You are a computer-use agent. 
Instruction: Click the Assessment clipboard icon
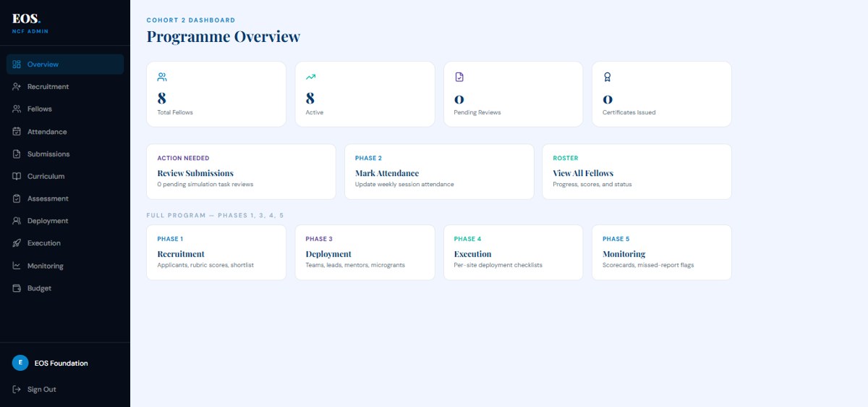point(17,198)
